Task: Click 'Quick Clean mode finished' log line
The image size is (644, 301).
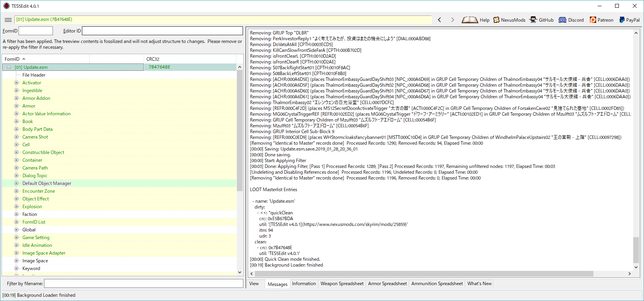Action: pos(285,259)
